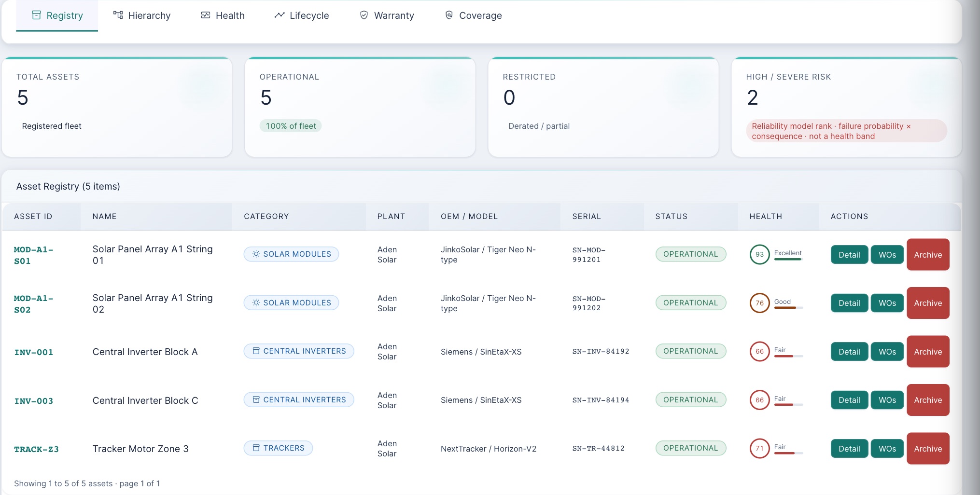
Task: Click the NextTracker / Horizon-V2 cell
Action: click(x=488, y=449)
